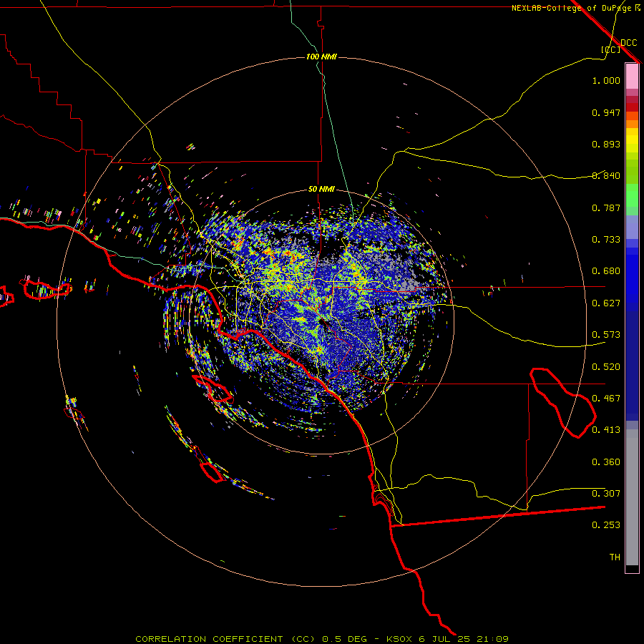Screen dimensions: 644x644
Task: Click the DCC label above color bar
Action: 629,43
